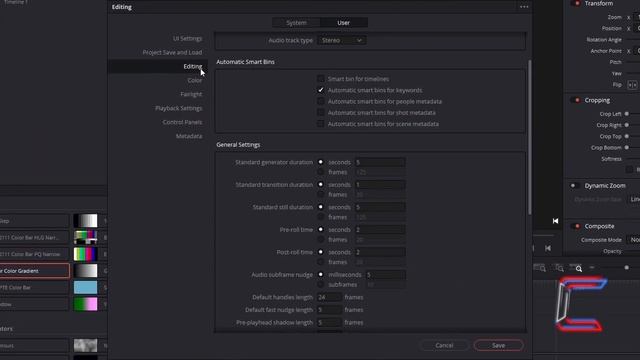Click the full extent zoom icon in timeline toolbar
Image resolution: width=640 pixels, height=360 pixels.
coord(540,268)
